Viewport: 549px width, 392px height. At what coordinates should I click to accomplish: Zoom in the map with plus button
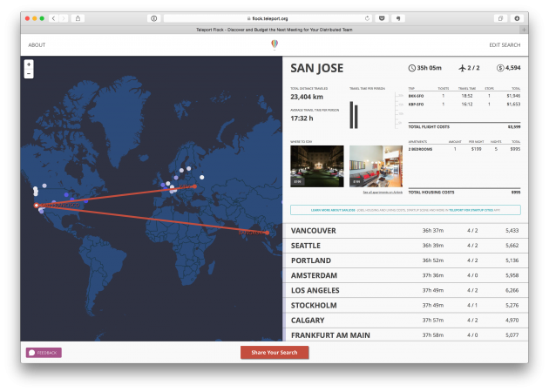tap(29, 64)
